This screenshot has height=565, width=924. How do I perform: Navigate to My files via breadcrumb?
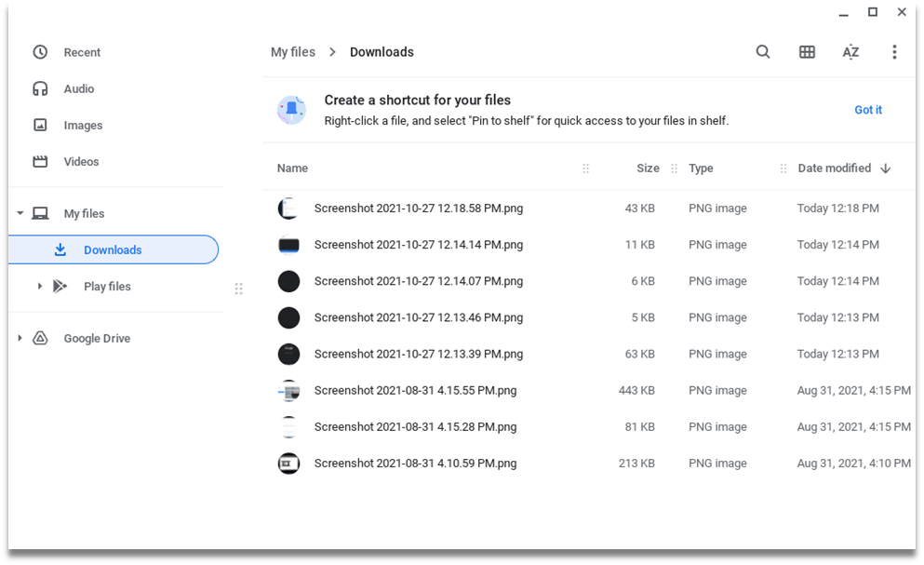(292, 52)
